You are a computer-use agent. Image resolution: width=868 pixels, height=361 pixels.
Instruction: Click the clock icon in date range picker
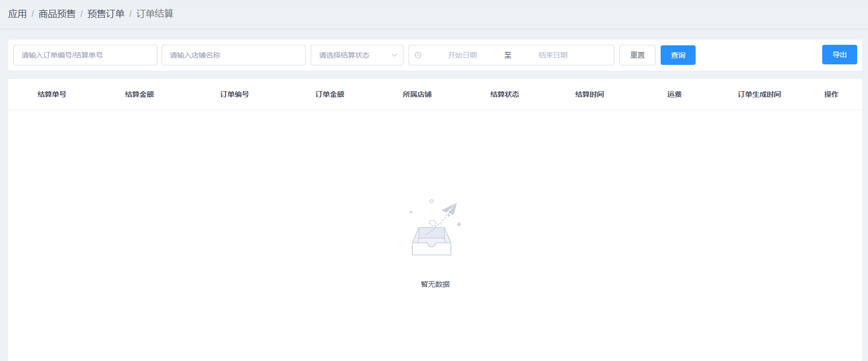418,55
